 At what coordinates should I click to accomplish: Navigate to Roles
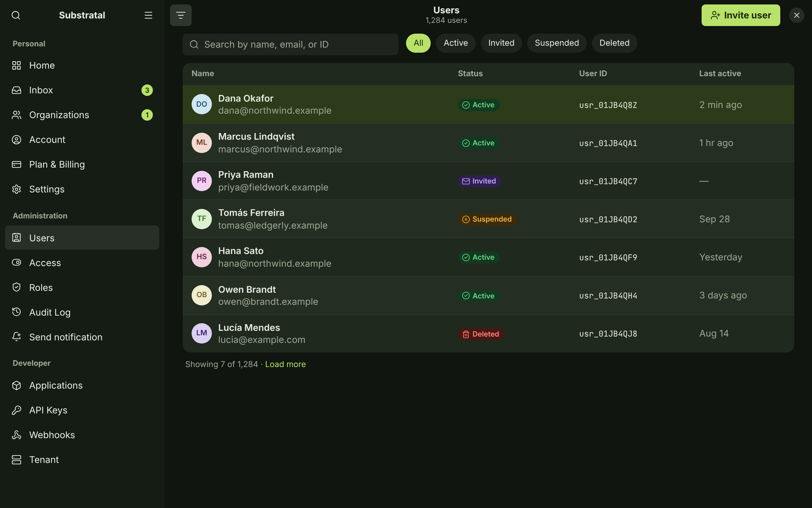(x=82, y=287)
